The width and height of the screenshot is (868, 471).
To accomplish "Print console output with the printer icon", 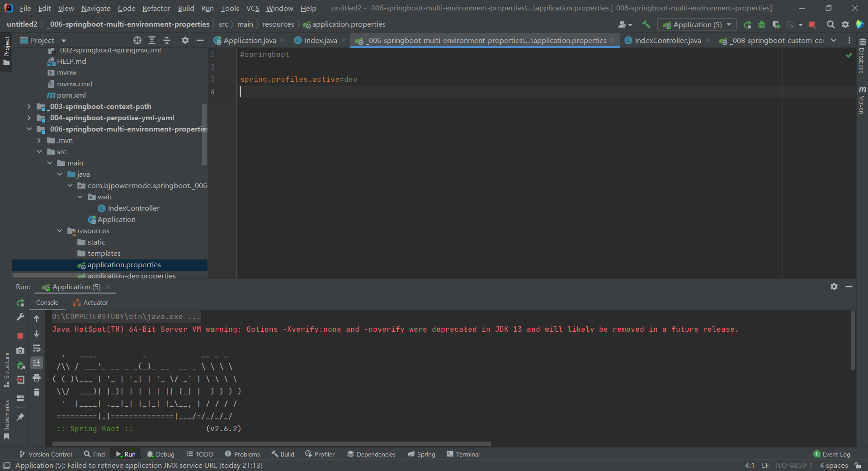I will click(37, 378).
